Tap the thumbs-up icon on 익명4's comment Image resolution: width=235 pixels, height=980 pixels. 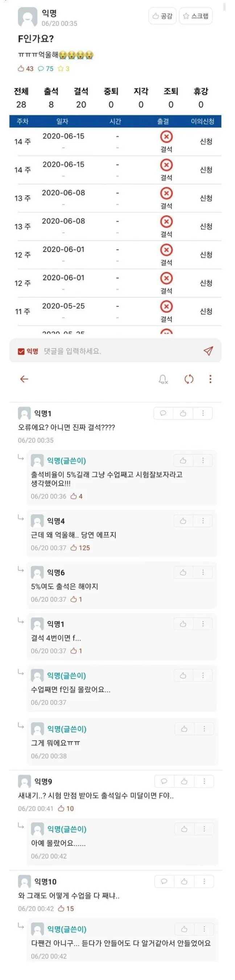(x=183, y=520)
